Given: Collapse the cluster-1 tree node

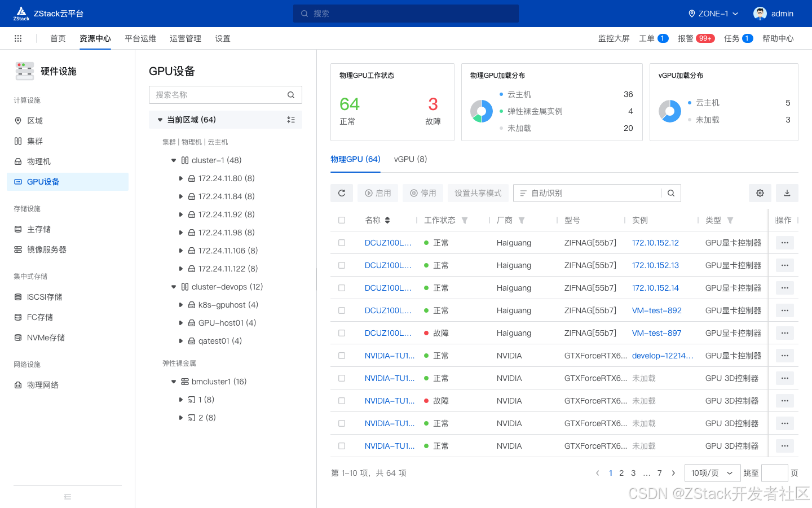Looking at the screenshot, I should [x=173, y=160].
